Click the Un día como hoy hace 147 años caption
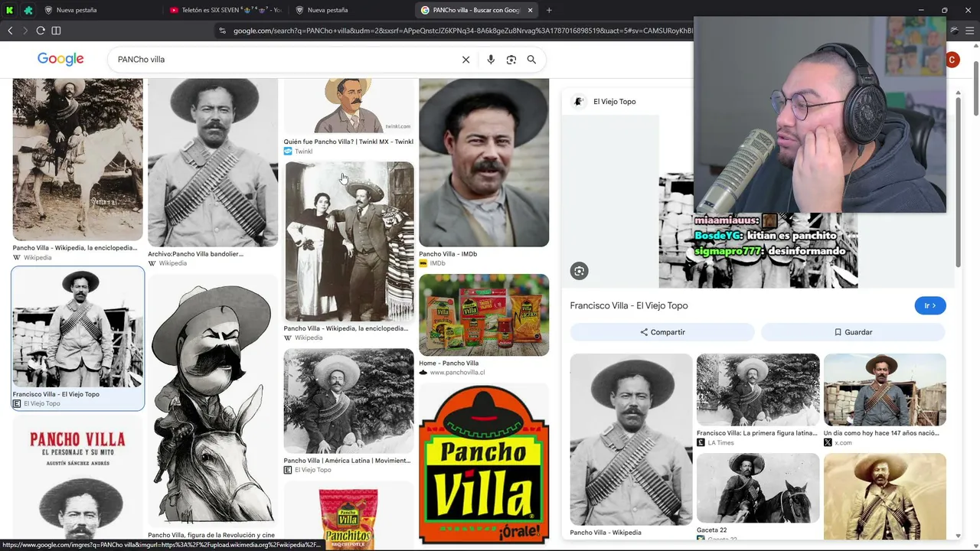This screenshot has width=980, height=551. (881, 433)
